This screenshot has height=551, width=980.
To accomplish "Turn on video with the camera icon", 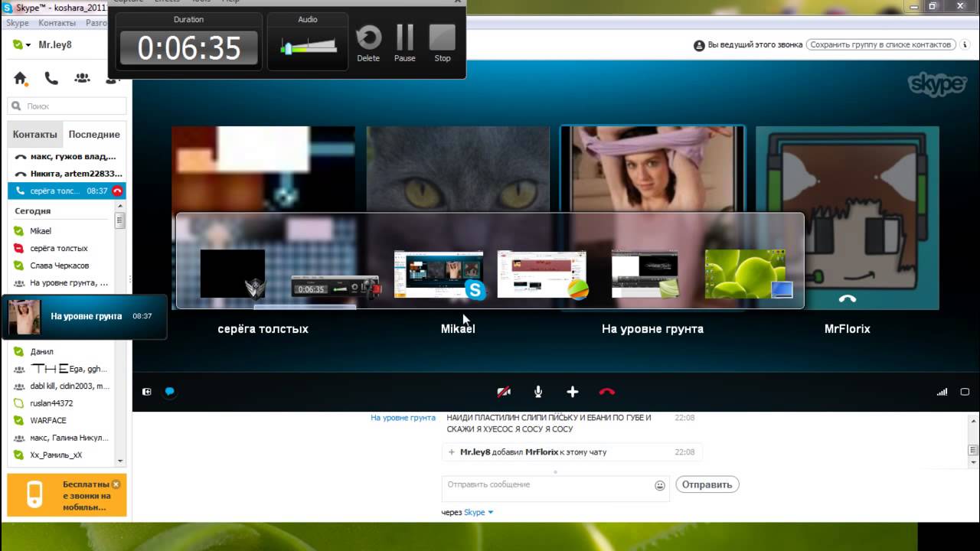I will [x=504, y=392].
